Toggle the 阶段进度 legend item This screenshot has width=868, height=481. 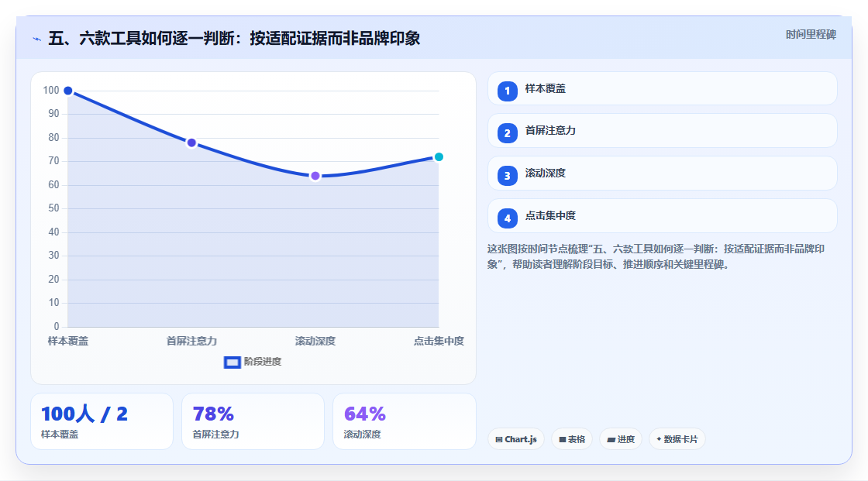(x=253, y=362)
